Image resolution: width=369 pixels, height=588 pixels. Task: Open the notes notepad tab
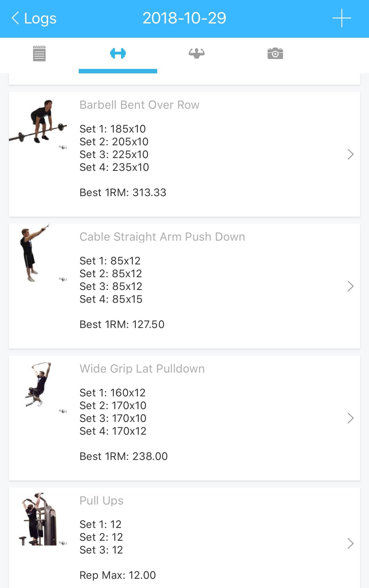point(39,53)
